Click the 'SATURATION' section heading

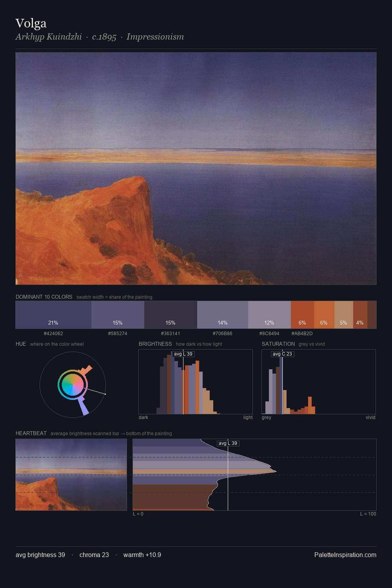[278, 344]
